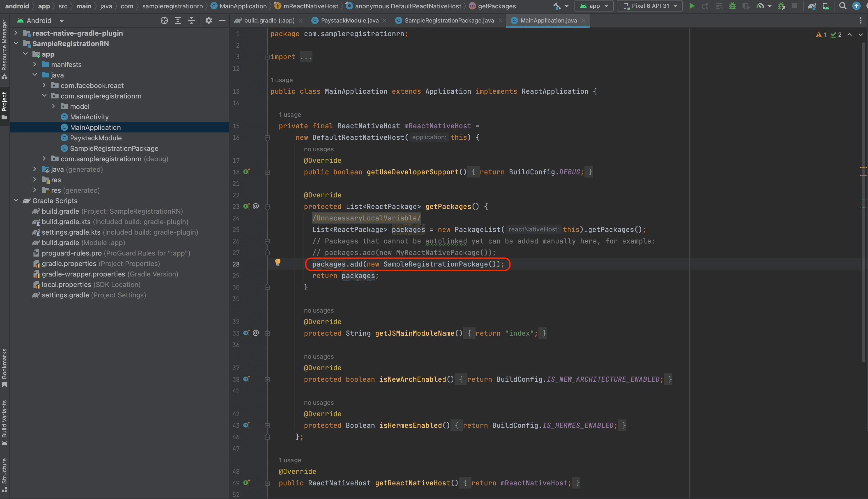The height and width of the screenshot is (499, 868).
Task: Click the editor vertical scrollbar
Action: 863,206
